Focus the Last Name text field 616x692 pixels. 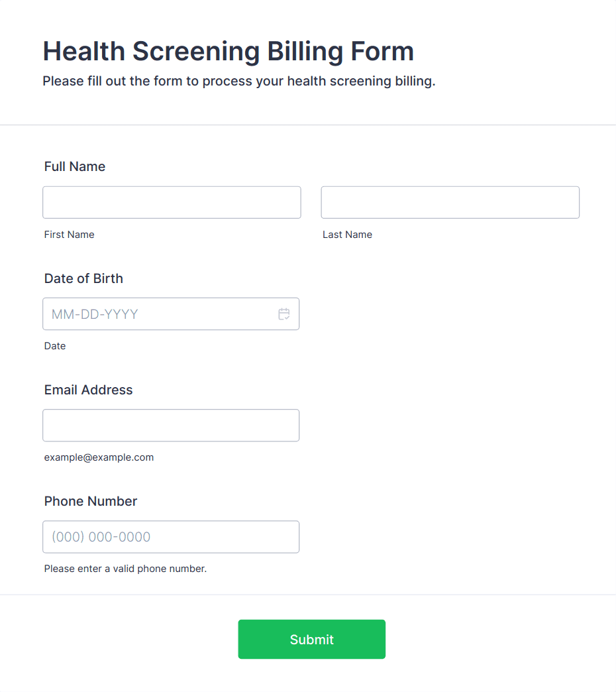point(450,202)
